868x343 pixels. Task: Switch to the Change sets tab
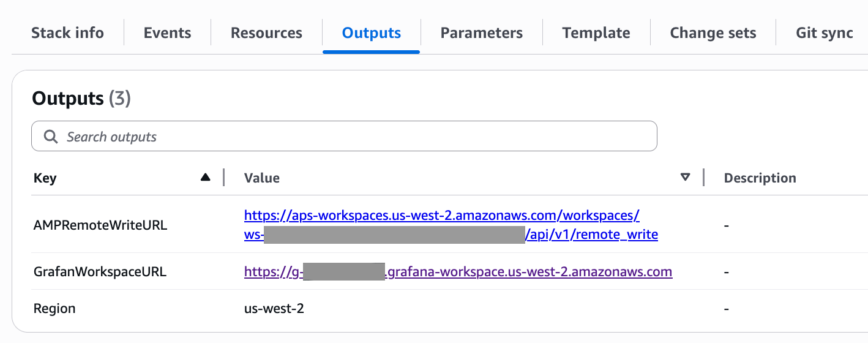(713, 33)
